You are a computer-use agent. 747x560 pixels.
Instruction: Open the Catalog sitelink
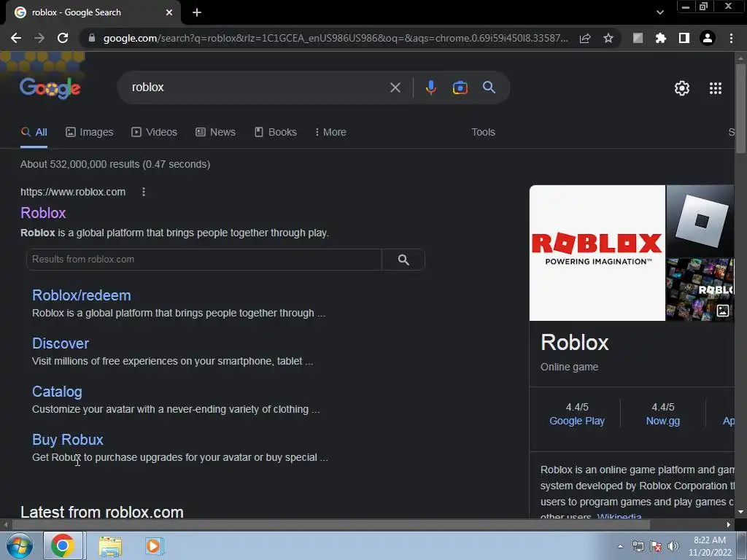click(x=57, y=392)
